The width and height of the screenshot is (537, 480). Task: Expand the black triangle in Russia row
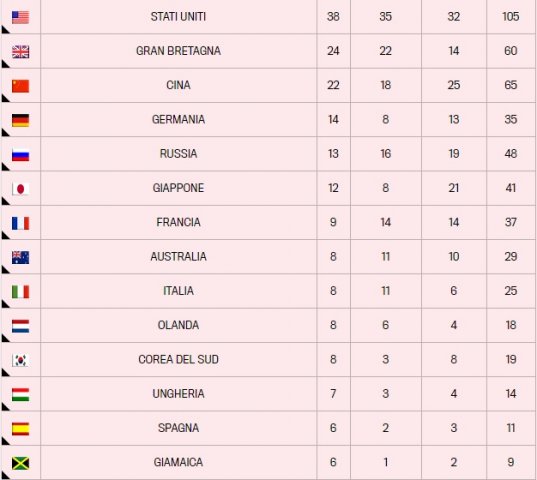(x=4, y=167)
